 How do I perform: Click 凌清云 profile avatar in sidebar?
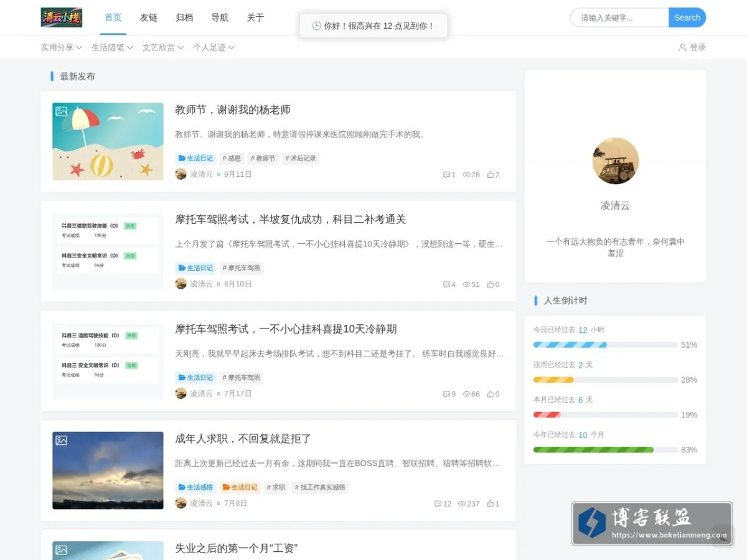[615, 161]
